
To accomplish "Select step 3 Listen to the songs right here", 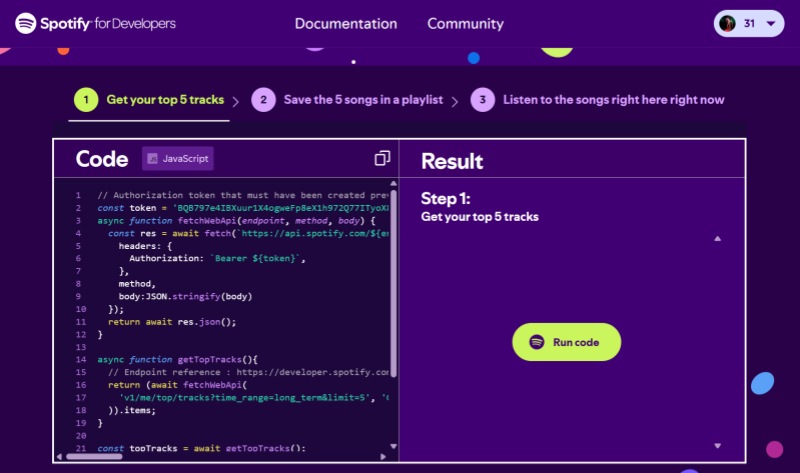I will point(597,100).
